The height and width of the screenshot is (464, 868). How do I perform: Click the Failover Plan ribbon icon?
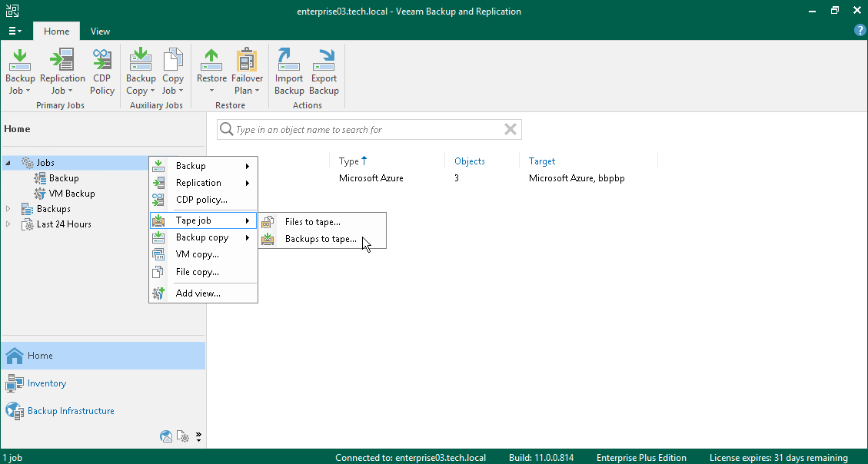click(x=247, y=60)
